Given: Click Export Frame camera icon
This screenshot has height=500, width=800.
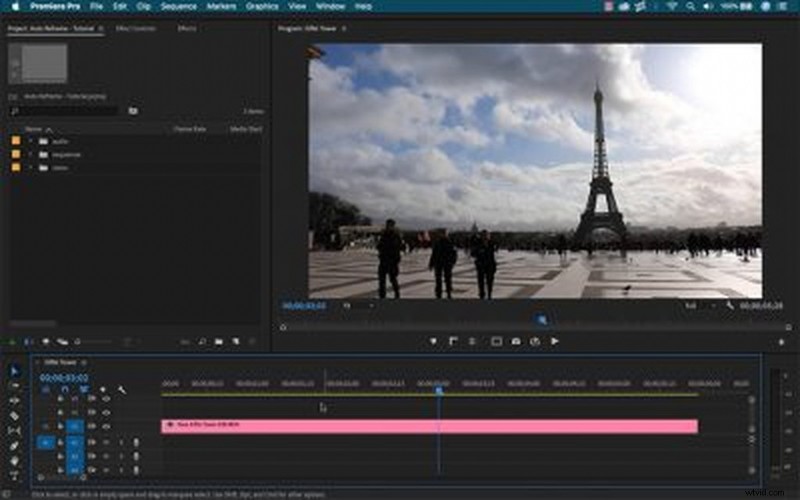Looking at the screenshot, I should [516, 341].
